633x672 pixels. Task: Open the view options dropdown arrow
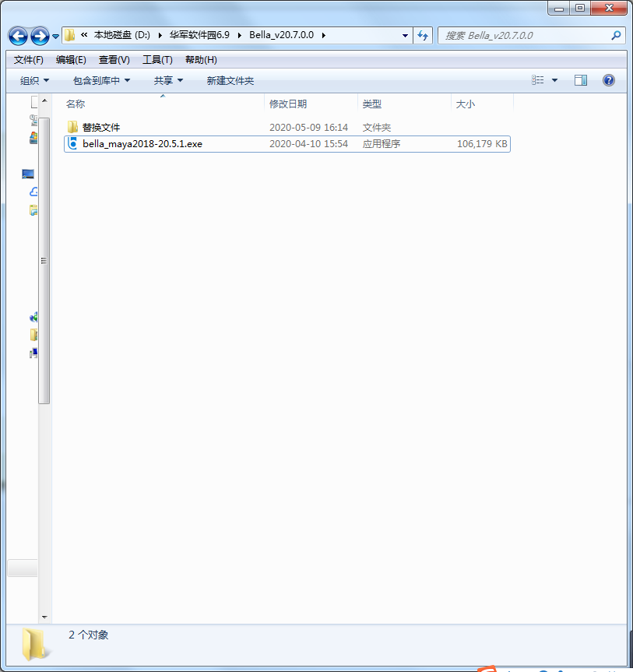pos(554,80)
